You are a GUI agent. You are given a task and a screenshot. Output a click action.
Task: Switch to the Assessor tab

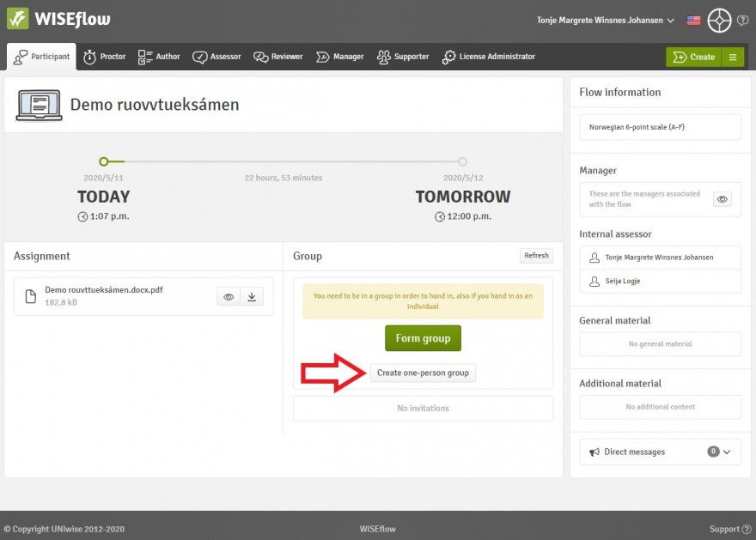coord(216,57)
